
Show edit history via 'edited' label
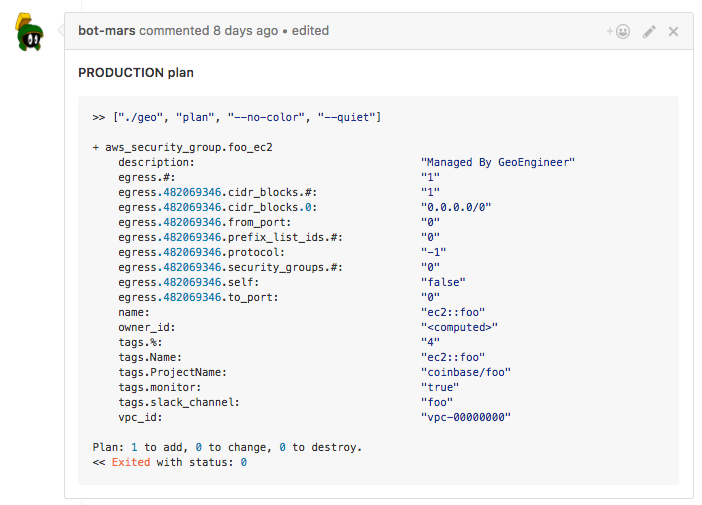click(310, 30)
